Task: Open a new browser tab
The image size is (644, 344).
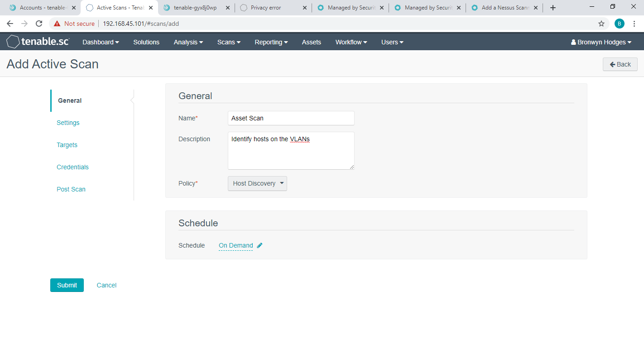Action: click(553, 8)
